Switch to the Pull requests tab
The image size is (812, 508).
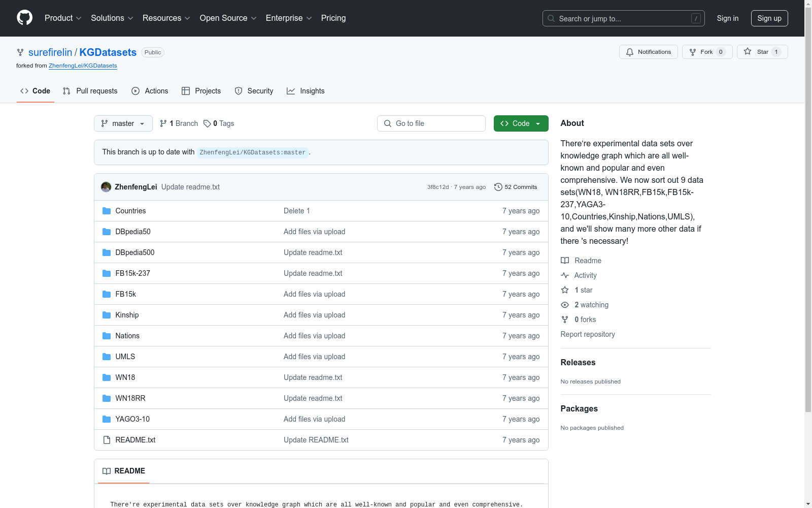[90, 91]
